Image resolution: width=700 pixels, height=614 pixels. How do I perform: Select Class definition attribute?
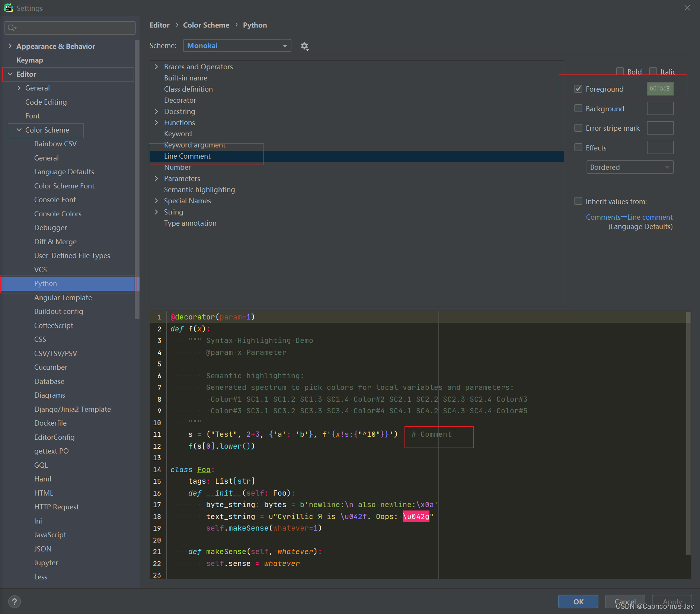188,89
